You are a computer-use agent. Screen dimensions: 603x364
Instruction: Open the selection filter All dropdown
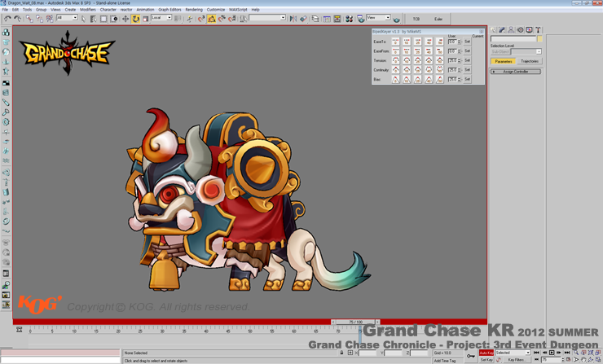67,18
